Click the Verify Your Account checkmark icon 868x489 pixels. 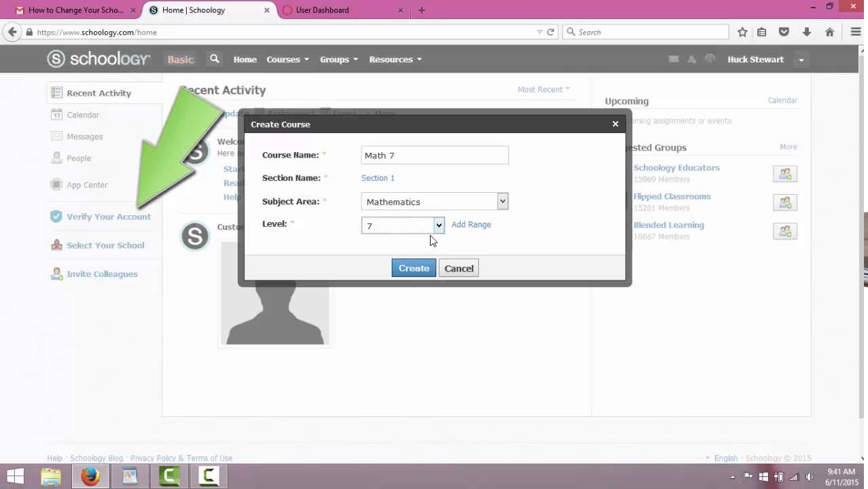tap(56, 217)
